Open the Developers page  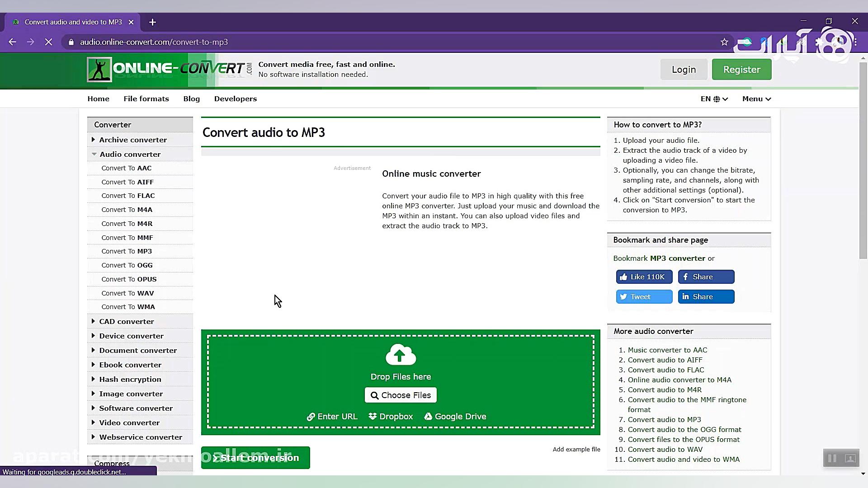235,99
